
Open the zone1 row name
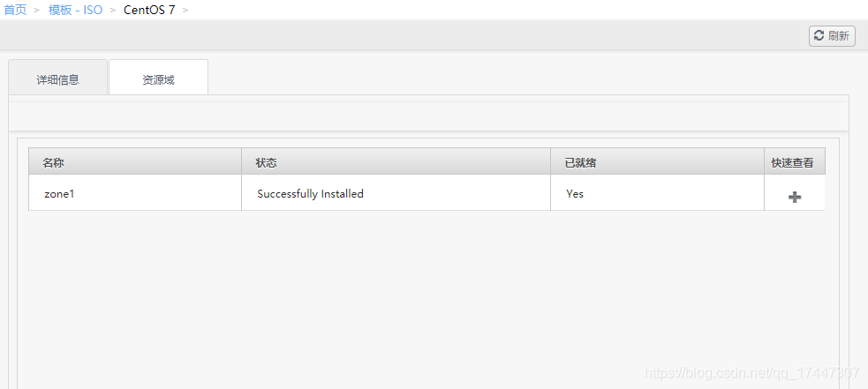[x=59, y=194]
